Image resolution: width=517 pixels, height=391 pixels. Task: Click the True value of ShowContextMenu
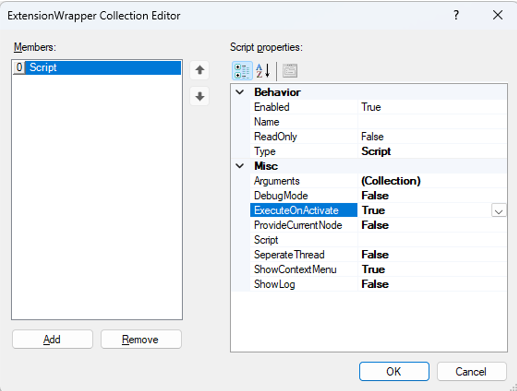click(x=373, y=269)
